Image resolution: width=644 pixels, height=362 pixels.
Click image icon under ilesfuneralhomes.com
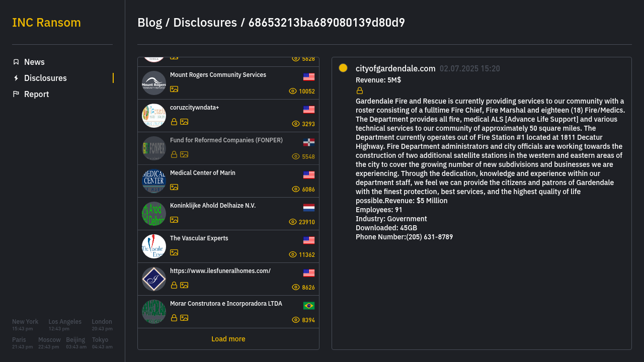[x=184, y=285]
